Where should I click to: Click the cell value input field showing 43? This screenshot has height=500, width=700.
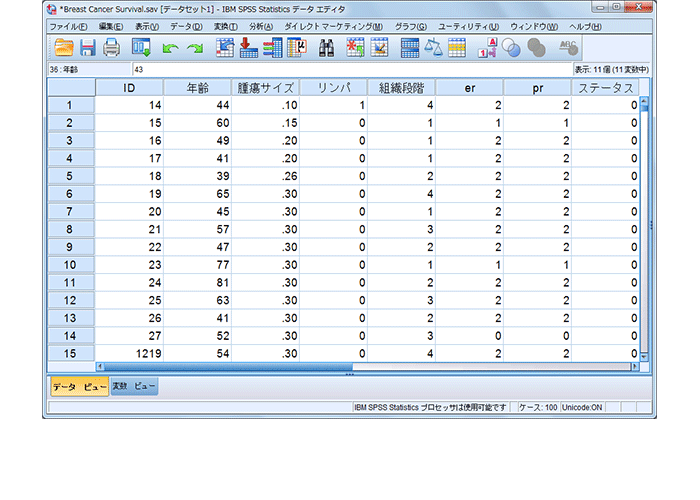[x=352, y=70]
